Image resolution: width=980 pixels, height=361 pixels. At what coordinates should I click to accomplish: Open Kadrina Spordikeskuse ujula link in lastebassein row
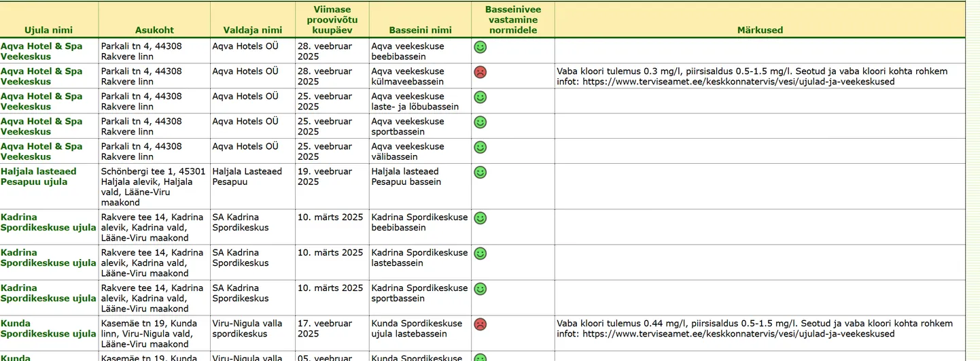click(x=48, y=258)
